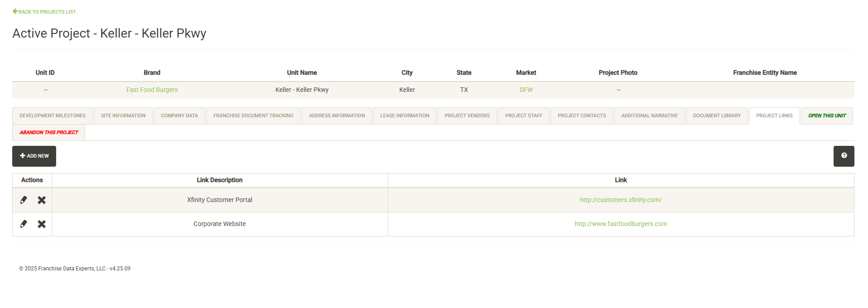Edit the Xfinity Customer Portal link

pyautogui.click(x=24, y=200)
